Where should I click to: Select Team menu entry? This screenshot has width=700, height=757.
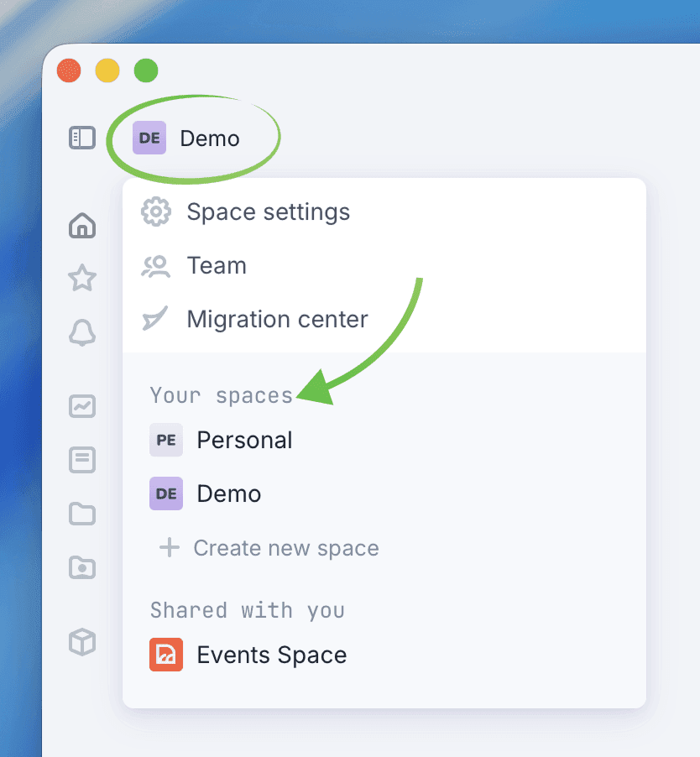(217, 266)
